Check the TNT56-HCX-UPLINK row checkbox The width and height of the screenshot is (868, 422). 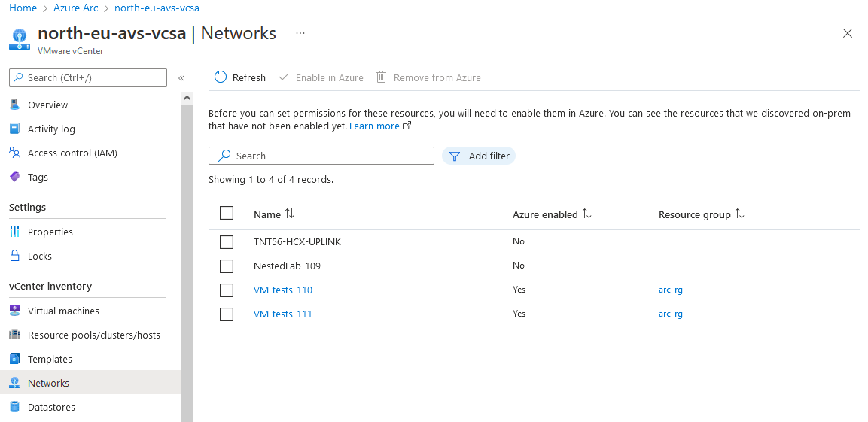227,241
